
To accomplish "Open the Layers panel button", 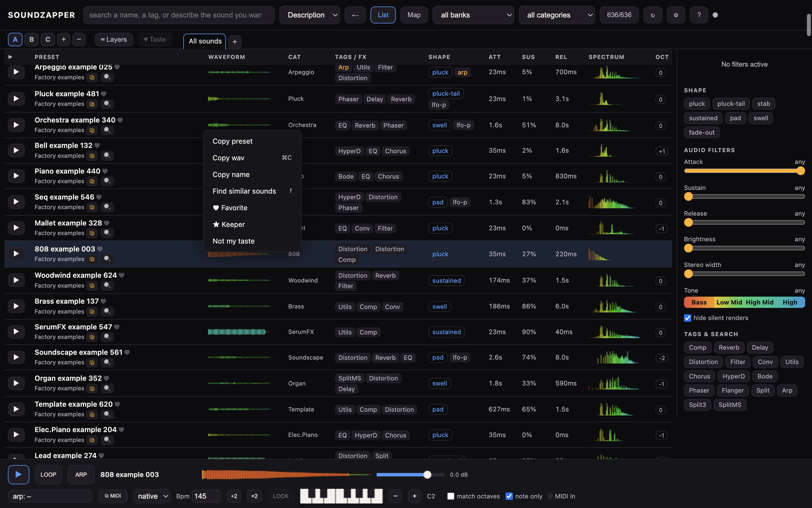I will 114,40.
